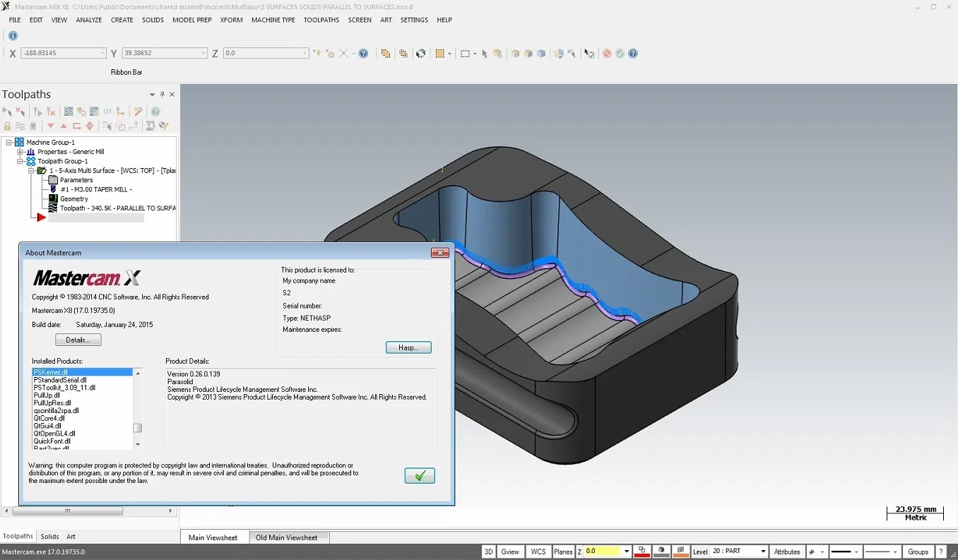Backplot selected operations icon
The image size is (958, 560).
[69, 112]
